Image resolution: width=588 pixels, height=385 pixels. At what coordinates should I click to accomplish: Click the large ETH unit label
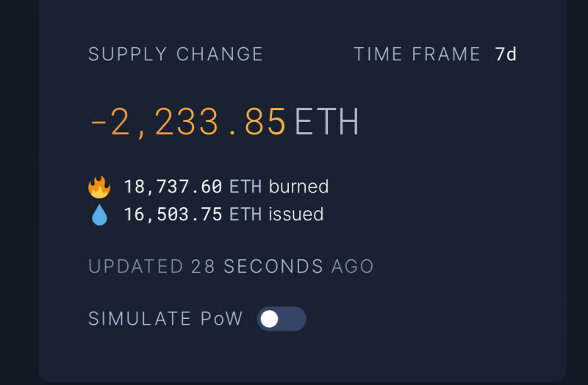click(327, 122)
